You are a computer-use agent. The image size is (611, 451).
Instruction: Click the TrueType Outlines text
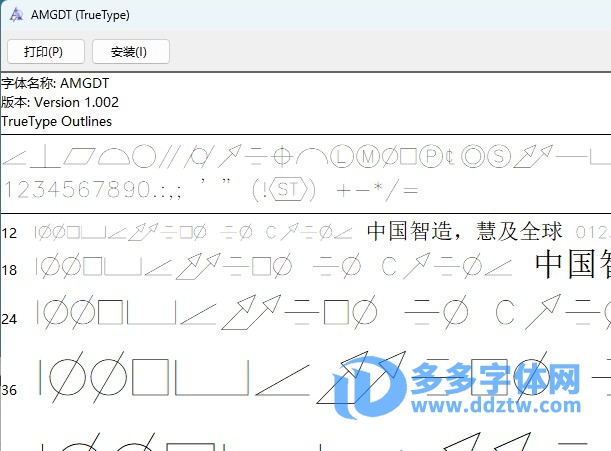click(x=56, y=122)
